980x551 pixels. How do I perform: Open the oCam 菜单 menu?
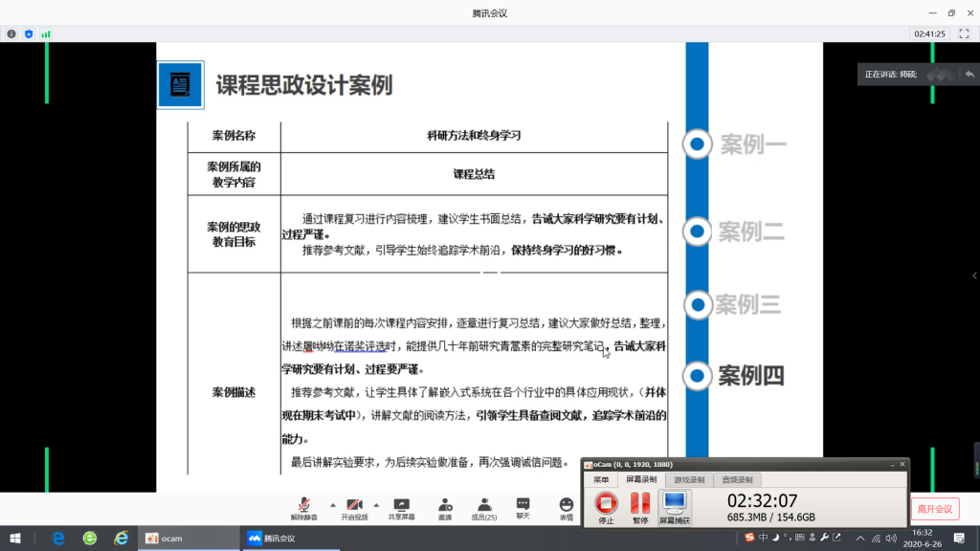(x=601, y=479)
